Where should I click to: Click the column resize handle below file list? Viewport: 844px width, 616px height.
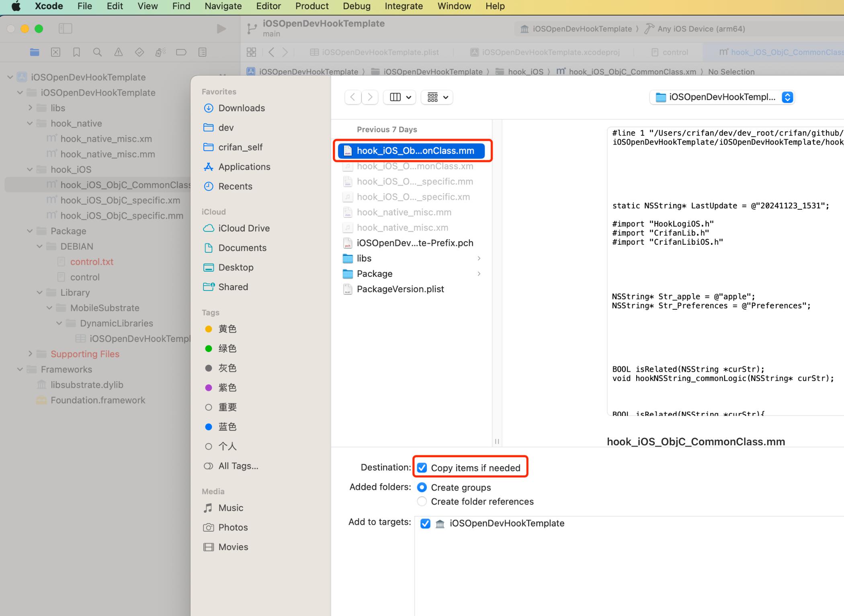pyautogui.click(x=497, y=441)
